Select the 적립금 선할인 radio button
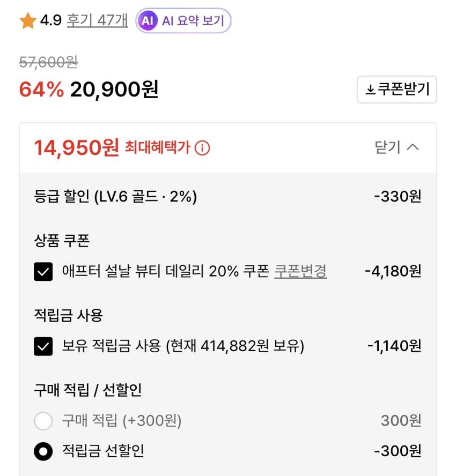This screenshot has width=456, height=476. (x=43, y=452)
